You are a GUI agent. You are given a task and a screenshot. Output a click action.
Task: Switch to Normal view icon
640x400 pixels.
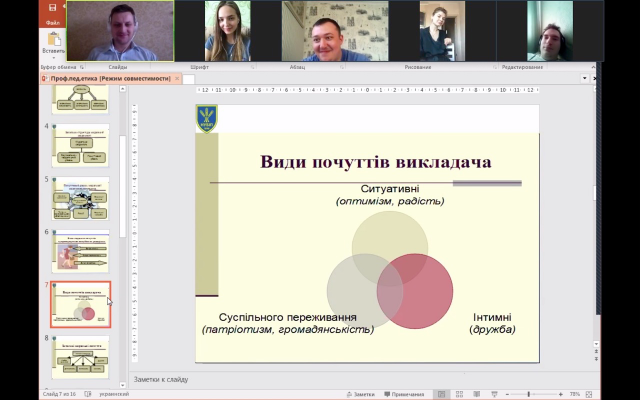[x=442, y=394]
